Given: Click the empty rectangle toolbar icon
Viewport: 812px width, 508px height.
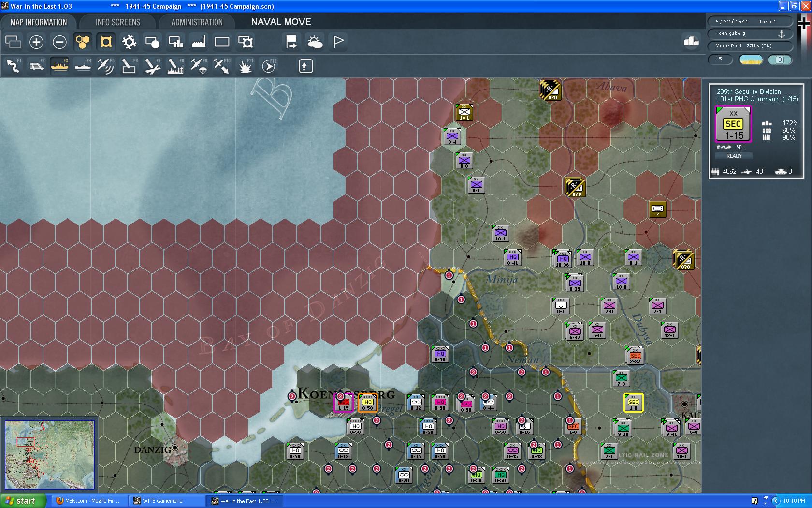Looking at the screenshot, I should pos(222,42).
